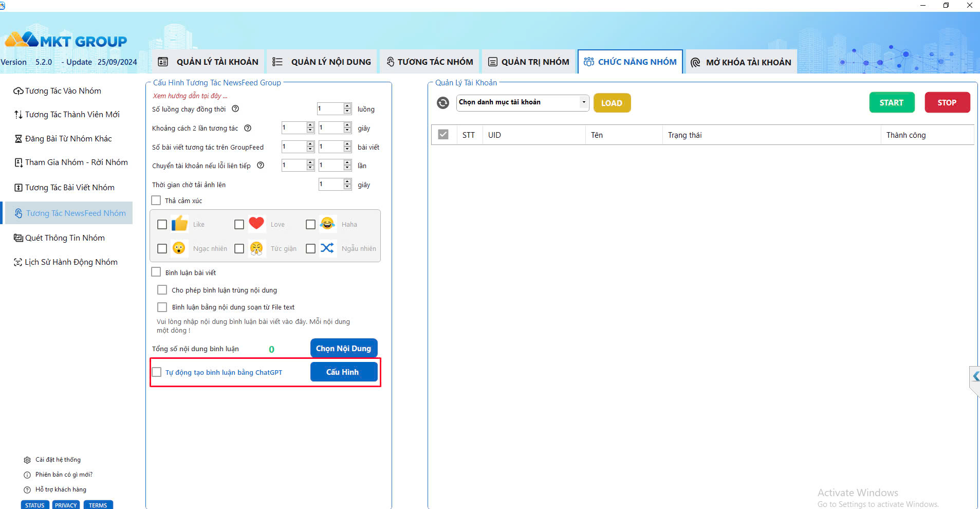The height and width of the screenshot is (509, 980).
Task: Click help icon beside Chuyển tài khoản nếu lỗi
Action: pyautogui.click(x=261, y=166)
